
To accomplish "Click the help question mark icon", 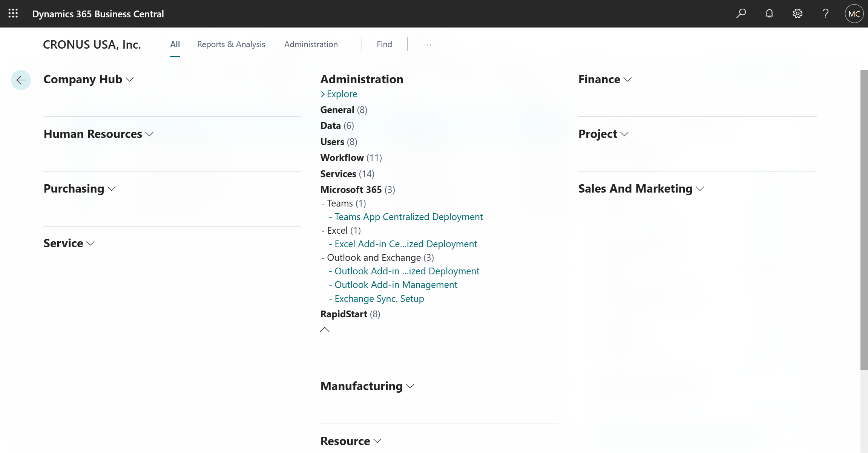I will point(825,13).
